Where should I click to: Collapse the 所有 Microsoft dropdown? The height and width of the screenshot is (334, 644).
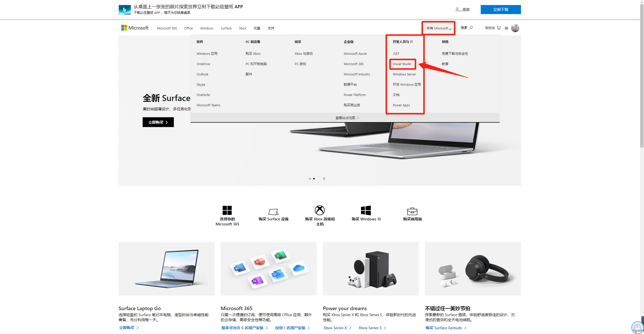(x=439, y=28)
